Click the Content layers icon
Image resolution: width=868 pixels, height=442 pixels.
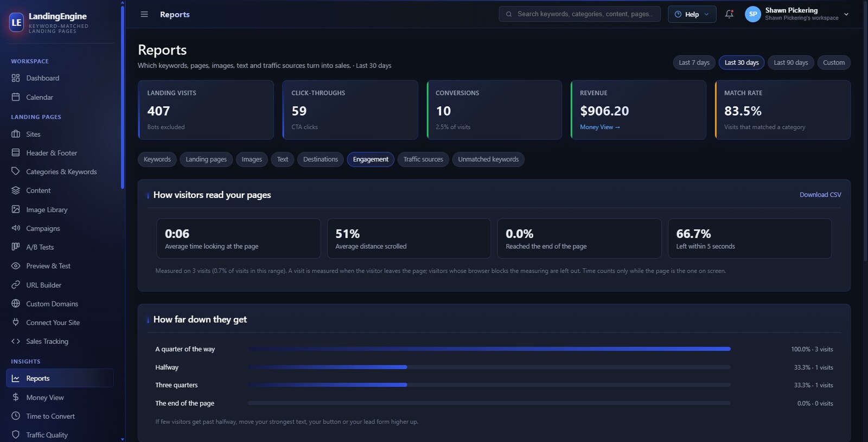click(x=16, y=190)
